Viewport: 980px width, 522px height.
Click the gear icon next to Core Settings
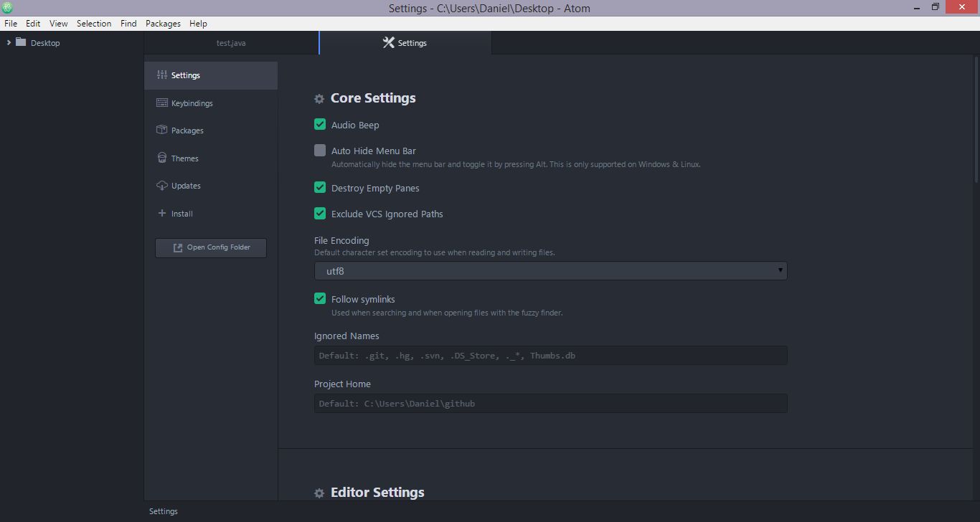coord(319,99)
